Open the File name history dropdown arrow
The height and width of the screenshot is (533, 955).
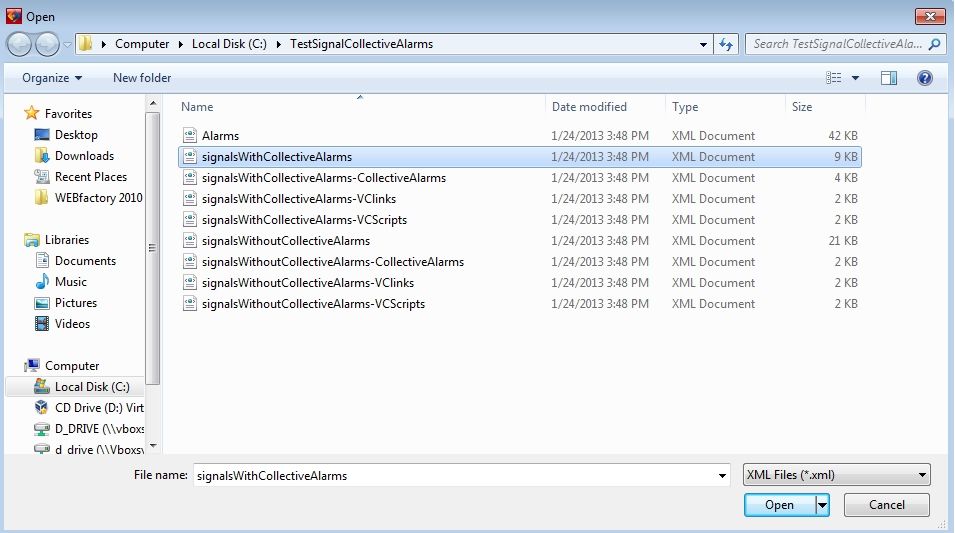pos(722,475)
